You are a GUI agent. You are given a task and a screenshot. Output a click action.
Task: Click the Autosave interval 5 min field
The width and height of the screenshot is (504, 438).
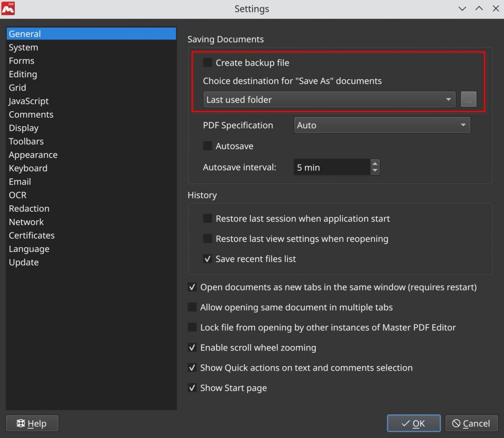point(332,167)
